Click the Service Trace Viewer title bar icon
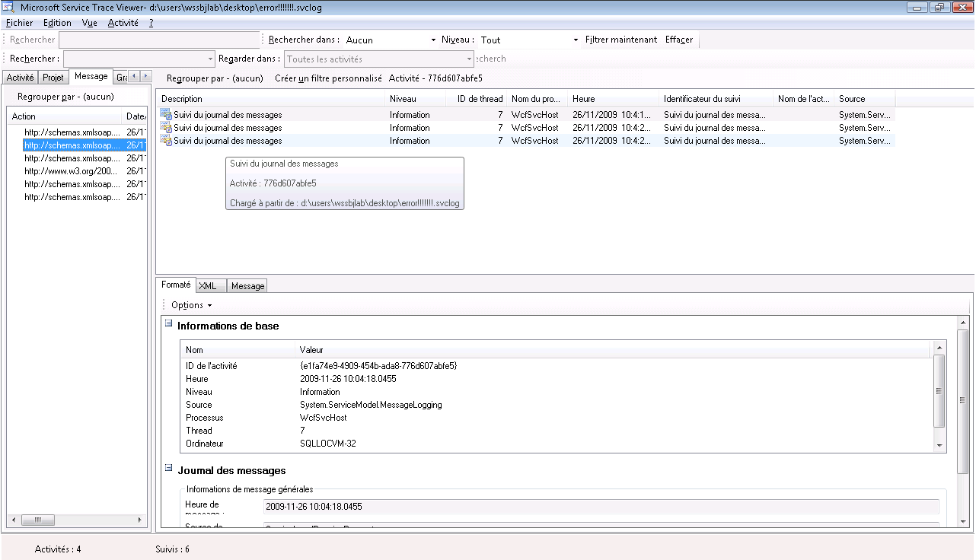 [x=8, y=7]
